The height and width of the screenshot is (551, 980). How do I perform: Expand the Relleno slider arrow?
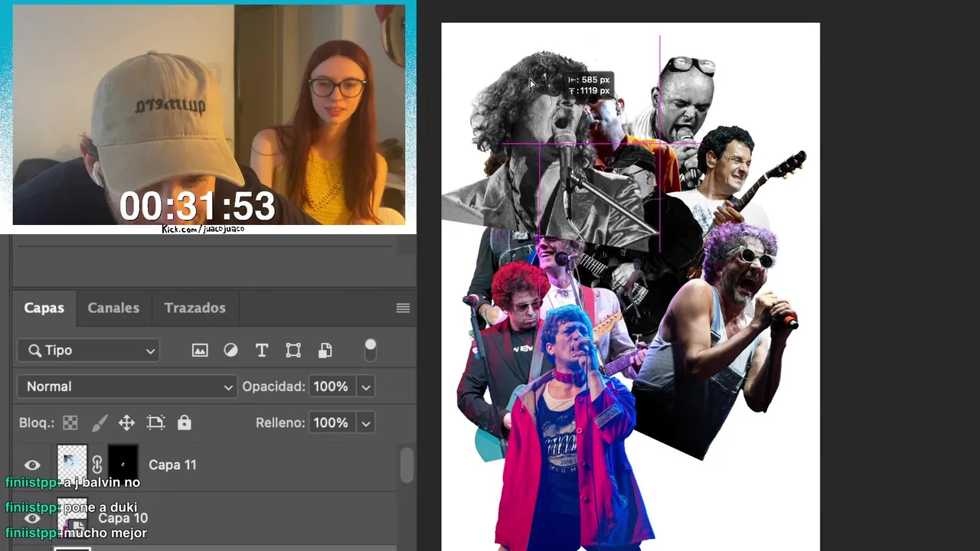pyautogui.click(x=366, y=423)
